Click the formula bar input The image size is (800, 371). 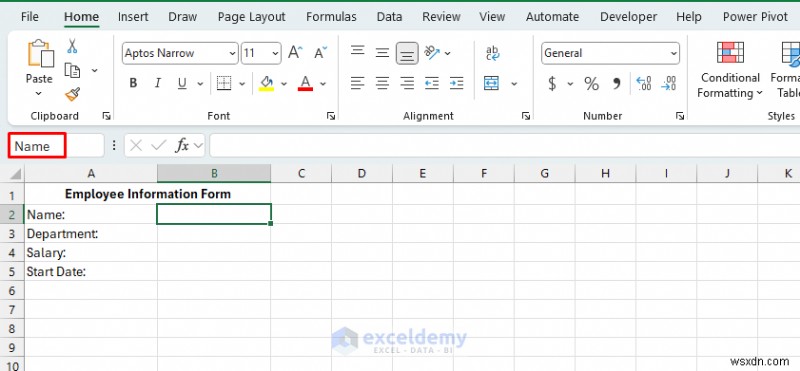pos(504,146)
